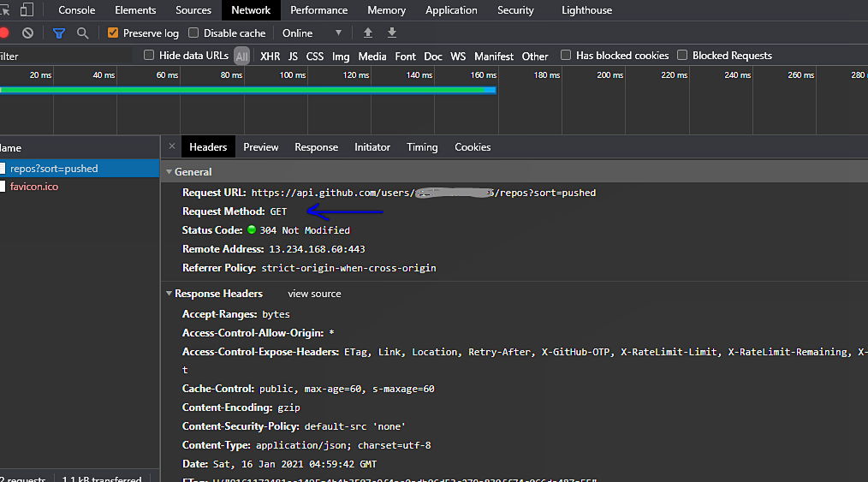Enable the Disable cache checkbox

pos(193,33)
